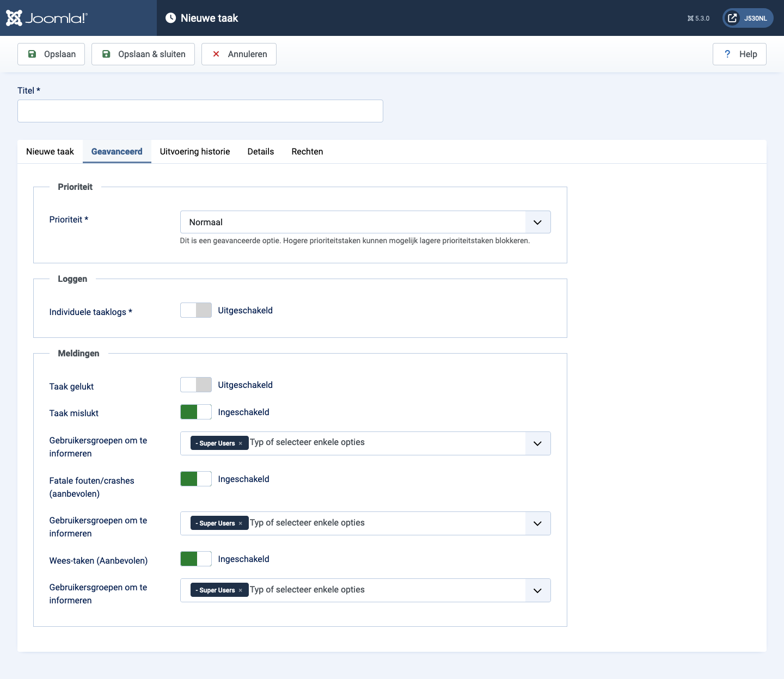784x679 pixels.
Task: Click the Joomla 5.3.0 version indicator
Action: tap(699, 18)
